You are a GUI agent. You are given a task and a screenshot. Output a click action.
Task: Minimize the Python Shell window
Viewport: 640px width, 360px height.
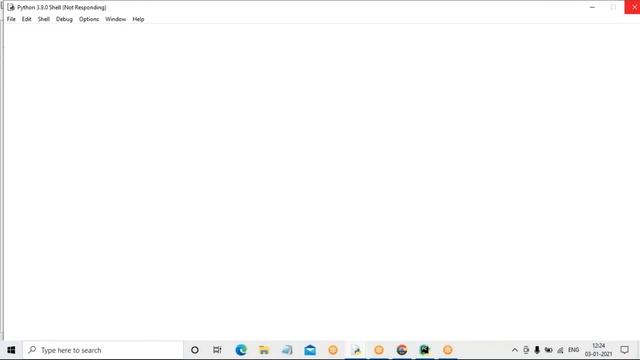pyautogui.click(x=592, y=7)
